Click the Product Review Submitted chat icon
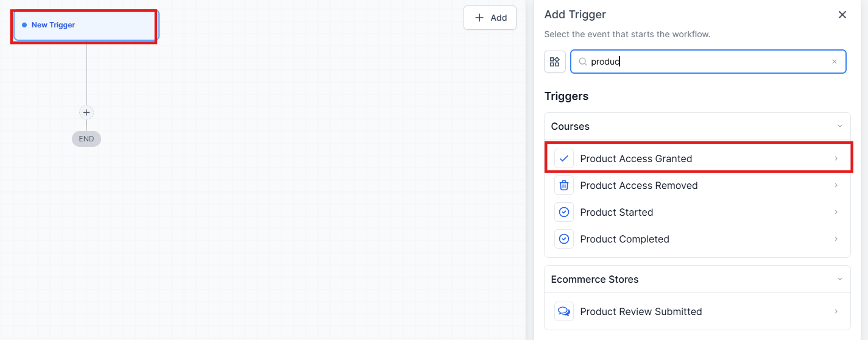This screenshot has height=340, width=868. tap(564, 311)
